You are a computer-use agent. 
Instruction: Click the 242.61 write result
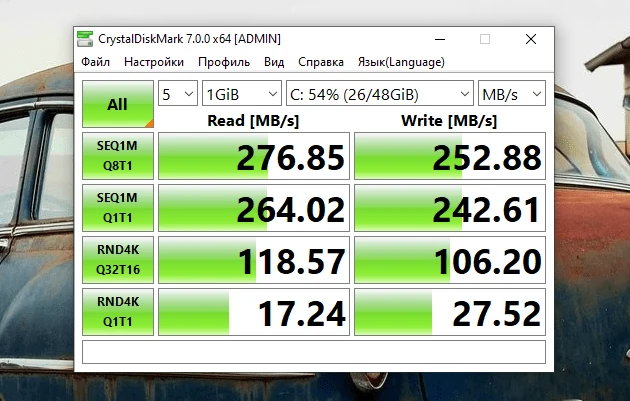pyautogui.click(x=450, y=208)
